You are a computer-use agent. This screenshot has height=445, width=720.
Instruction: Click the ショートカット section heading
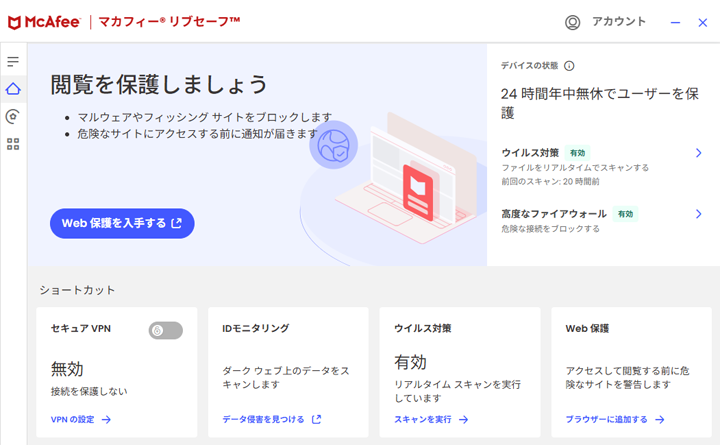pos(77,290)
